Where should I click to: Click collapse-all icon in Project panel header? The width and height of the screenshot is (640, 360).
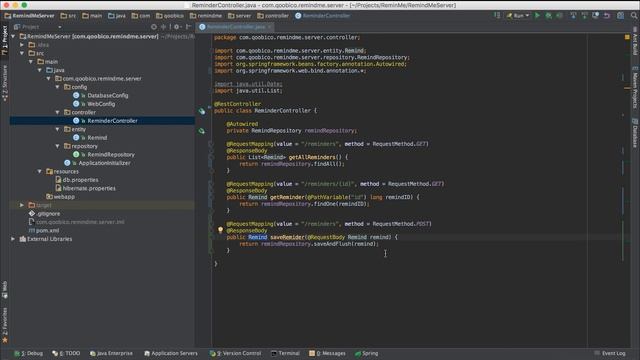(x=164, y=27)
